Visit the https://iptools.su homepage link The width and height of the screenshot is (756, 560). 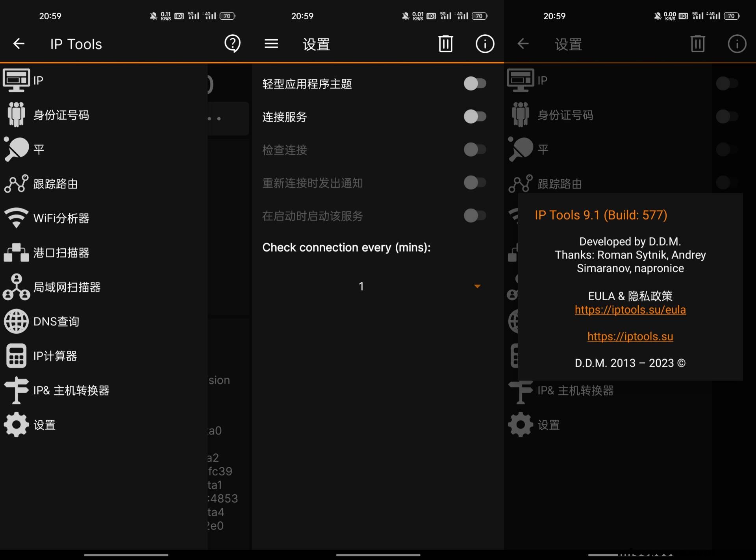(630, 336)
